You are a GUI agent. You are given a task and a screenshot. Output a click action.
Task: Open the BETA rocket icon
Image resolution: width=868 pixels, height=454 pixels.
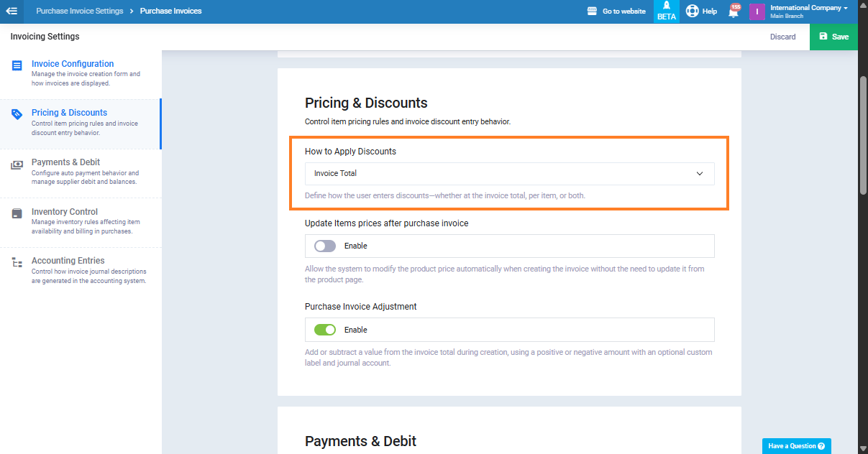click(x=666, y=6)
